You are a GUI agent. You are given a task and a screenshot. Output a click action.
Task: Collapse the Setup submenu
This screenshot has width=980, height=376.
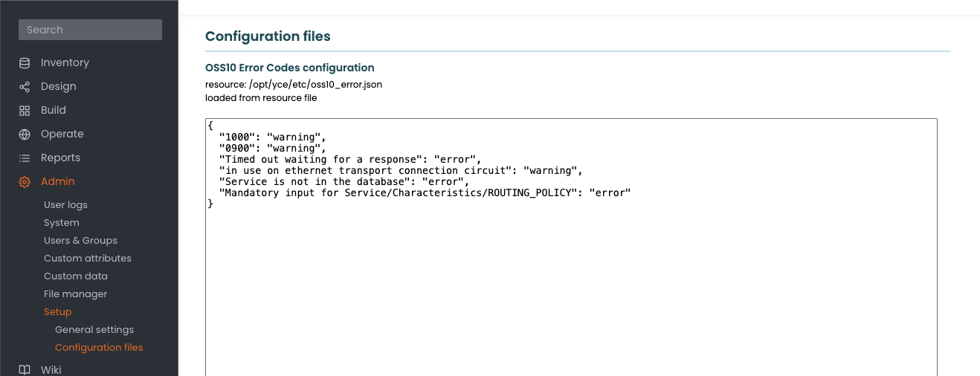(57, 312)
